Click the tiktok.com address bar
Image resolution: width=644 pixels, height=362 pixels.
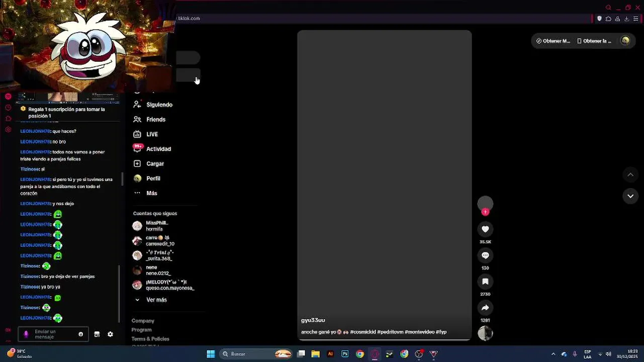click(385, 19)
